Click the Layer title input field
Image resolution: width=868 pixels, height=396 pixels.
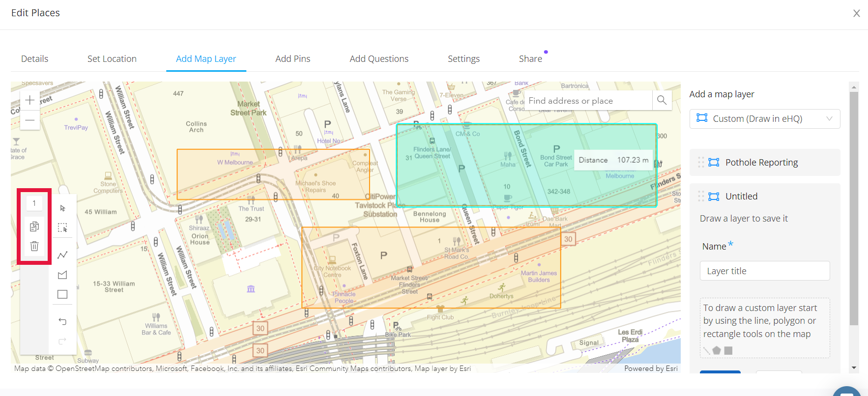(765, 271)
